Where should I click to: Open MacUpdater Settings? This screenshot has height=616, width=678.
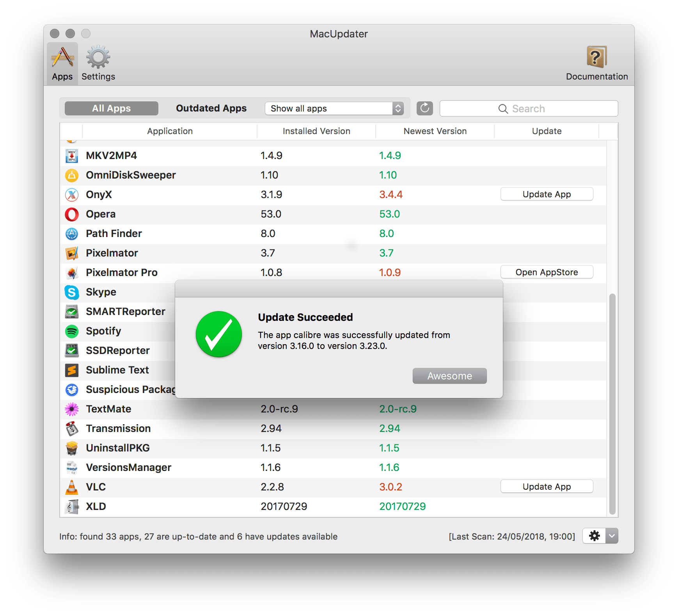point(98,62)
